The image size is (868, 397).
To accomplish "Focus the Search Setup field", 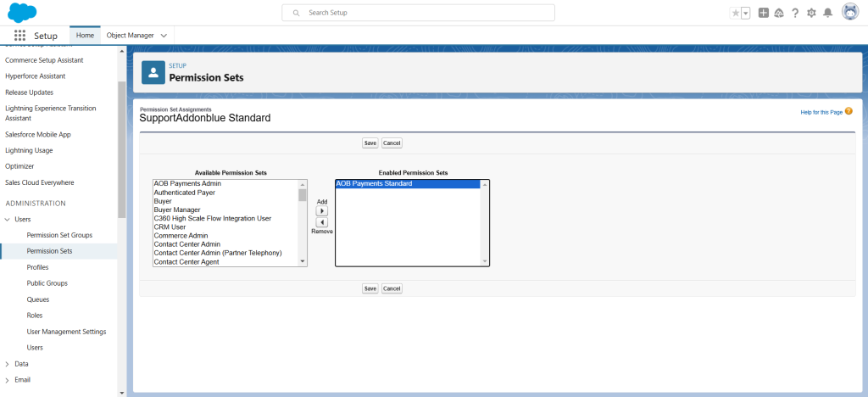I will pyautogui.click(x=418, y=13).
